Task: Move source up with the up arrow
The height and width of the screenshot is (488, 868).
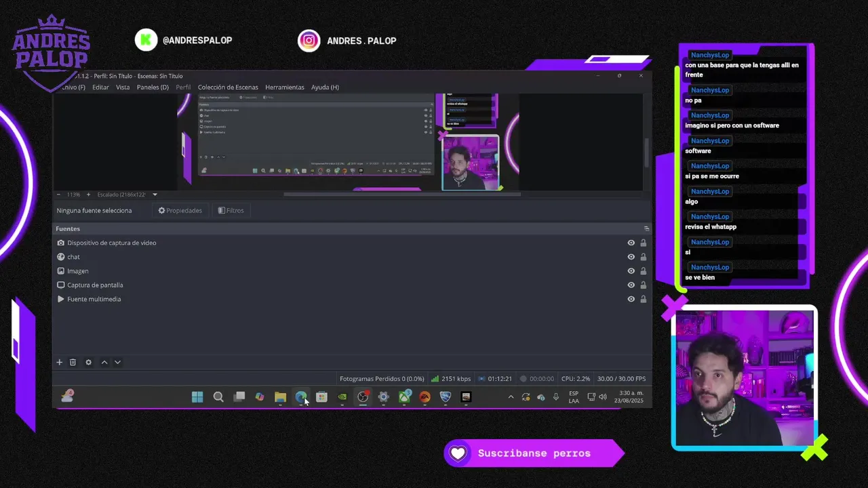Action: coord(104,363)
